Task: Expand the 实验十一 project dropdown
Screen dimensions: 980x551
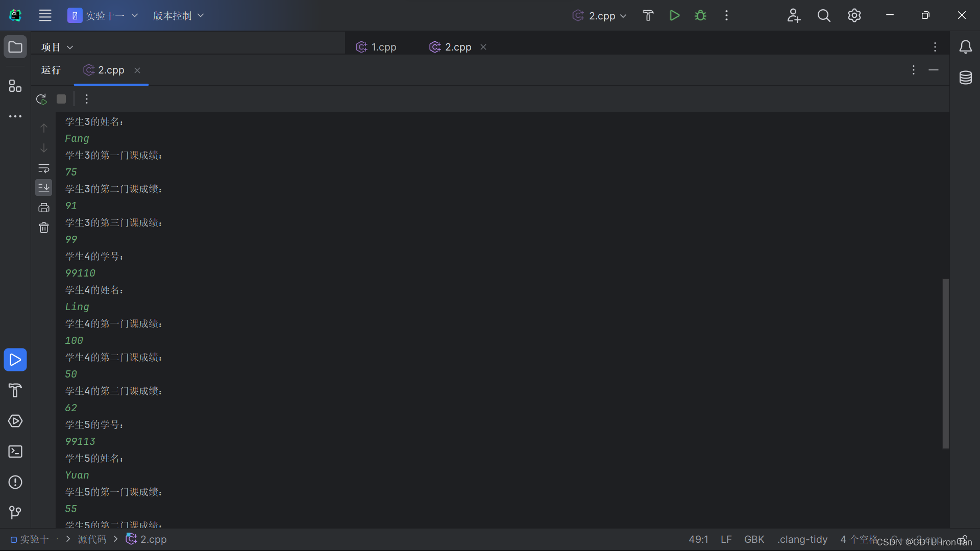Action: (x=104, y=15)
